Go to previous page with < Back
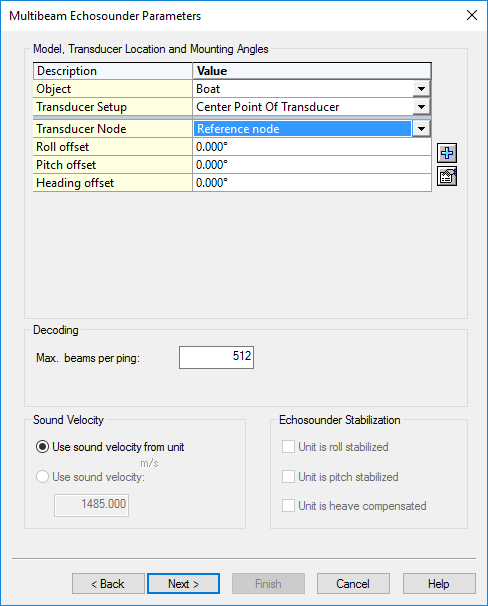Screen dimensions: 488x606 pos(108,584)
